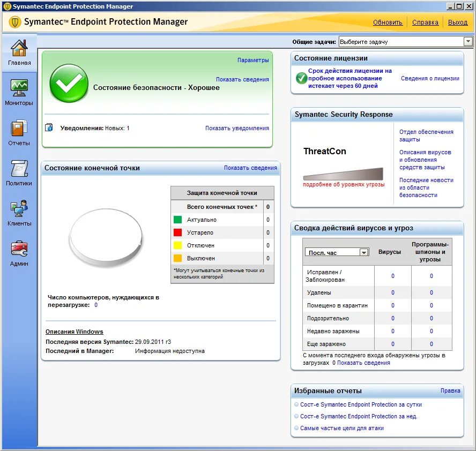This screenshot has width=476, height=451.
Task: Open report Самые частые цели для атаки
Action: 342,428
